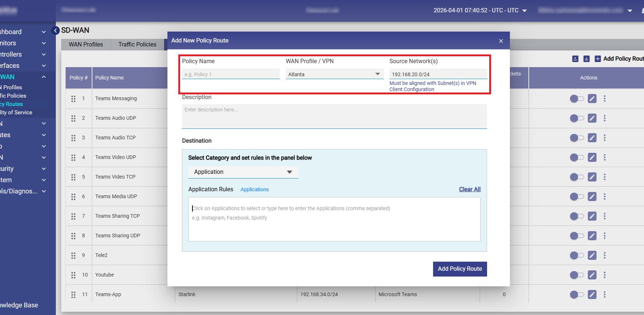Edit the Youtube policy with the pencil icon
This screenshot has width=644, height=315.
tap(592, 275)
